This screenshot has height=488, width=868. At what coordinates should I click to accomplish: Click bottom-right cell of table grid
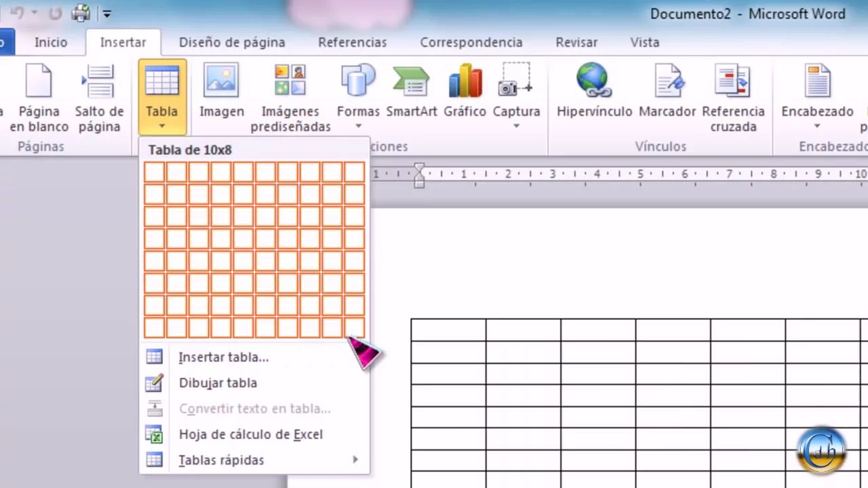tap(354, 327)
